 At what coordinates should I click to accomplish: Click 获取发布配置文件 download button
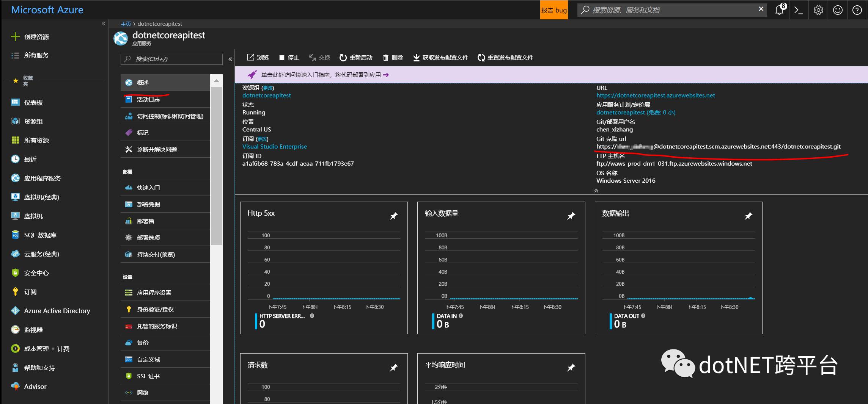[x=440, y=58]
